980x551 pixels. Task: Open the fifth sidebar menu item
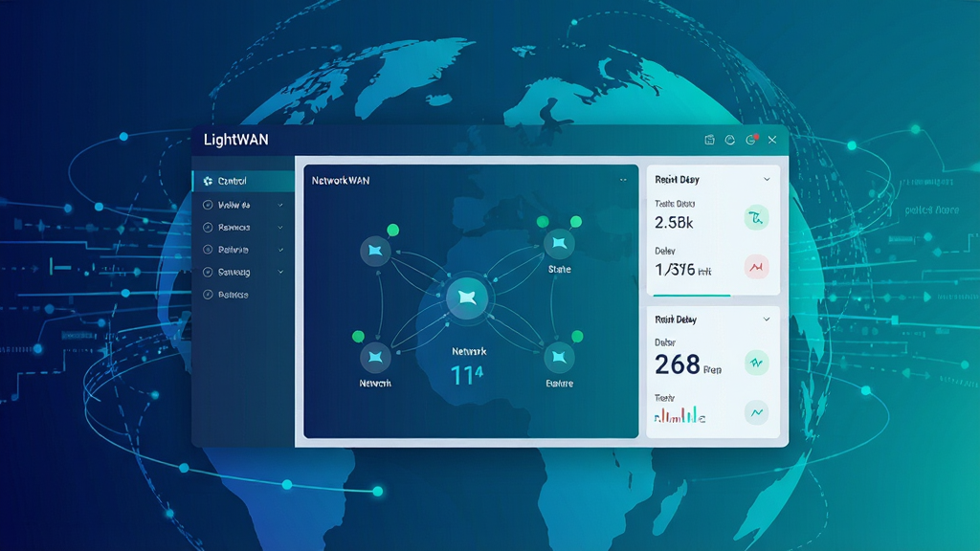pos(243,273)
